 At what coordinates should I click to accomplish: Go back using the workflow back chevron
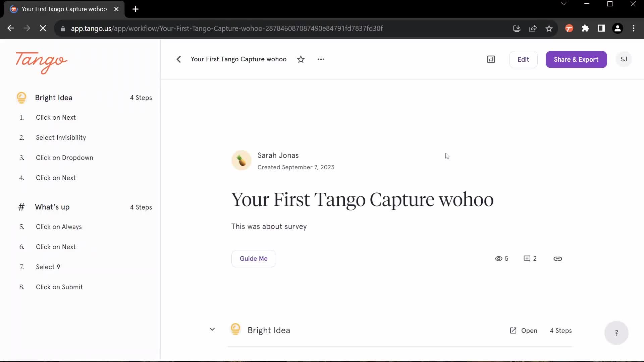[179, 59]
